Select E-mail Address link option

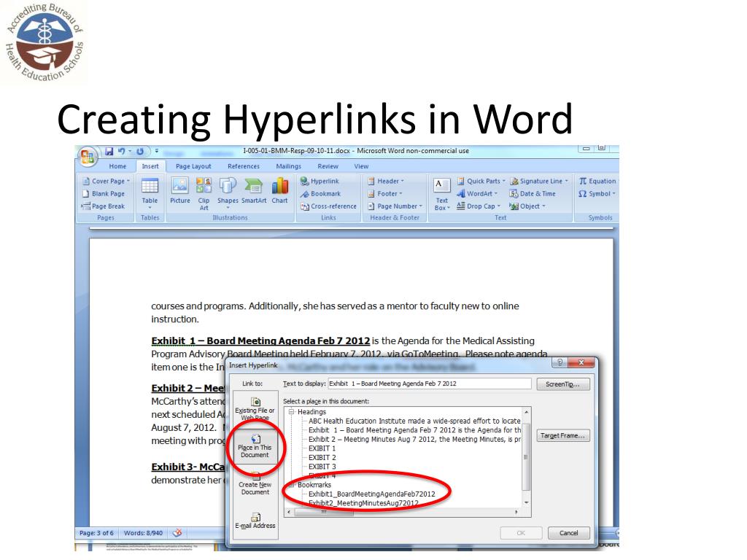point(255,521)
